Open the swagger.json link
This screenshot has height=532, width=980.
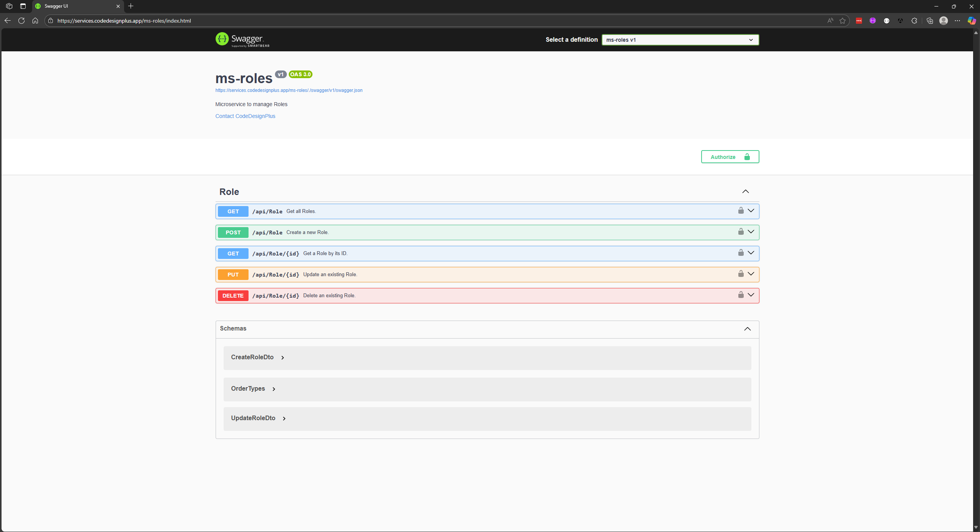(x=289, y=90)
